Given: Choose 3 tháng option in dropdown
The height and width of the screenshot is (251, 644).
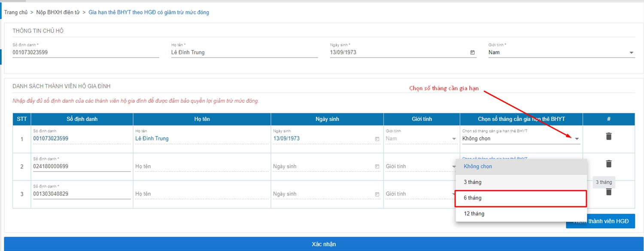Looking at the screenshot, I should [521, 182].
